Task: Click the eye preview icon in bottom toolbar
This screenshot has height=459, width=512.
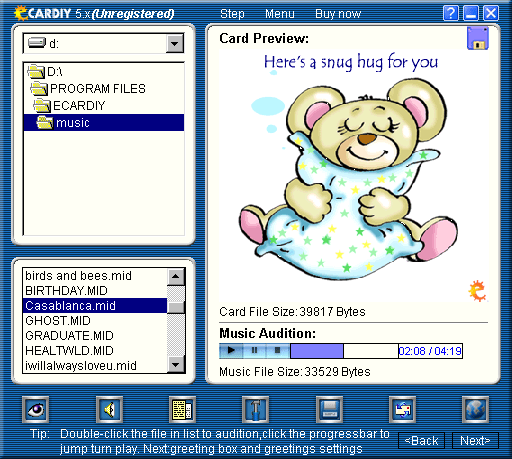Action: pos(35,409)
